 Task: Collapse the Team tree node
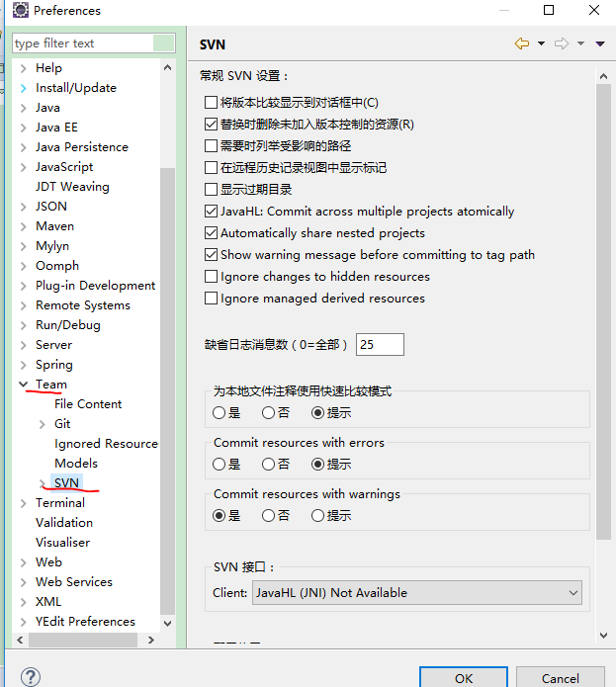pos(24,385)
